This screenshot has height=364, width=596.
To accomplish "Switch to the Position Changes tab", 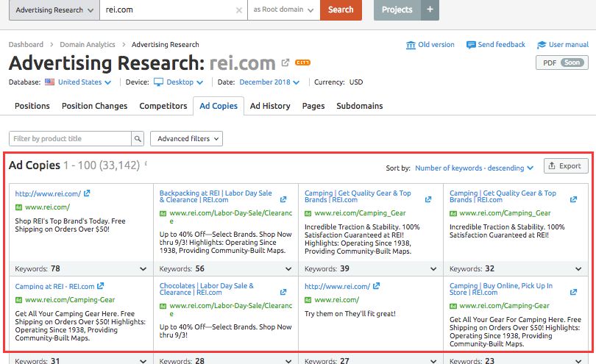I will point(94,106).
